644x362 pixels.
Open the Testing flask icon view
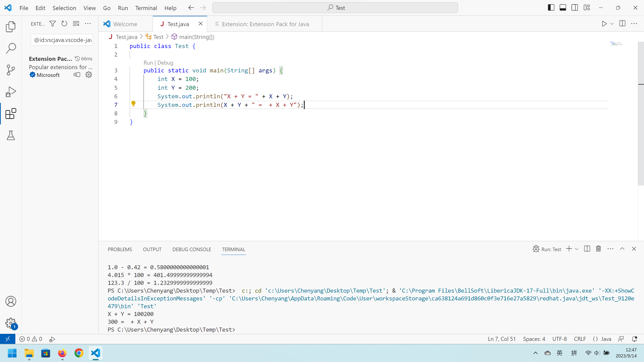(11, 135)
